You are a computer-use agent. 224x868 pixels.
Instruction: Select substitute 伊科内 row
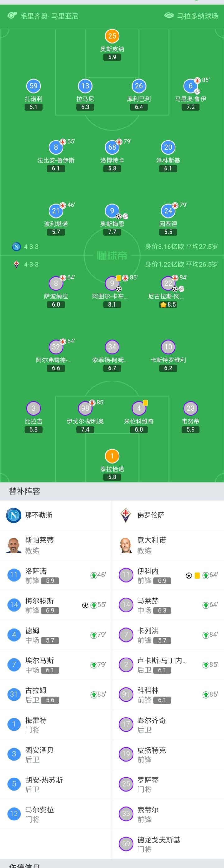pyautogui.click(x=168, y=575)
